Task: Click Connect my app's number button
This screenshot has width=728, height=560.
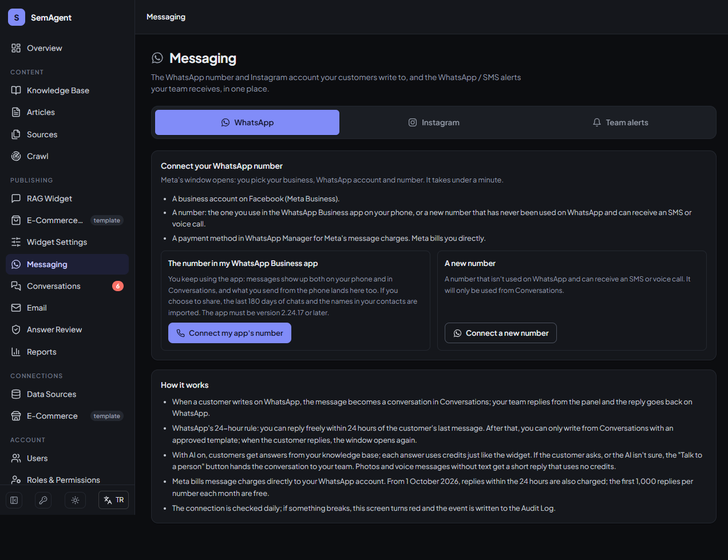Action: point(230,333)
